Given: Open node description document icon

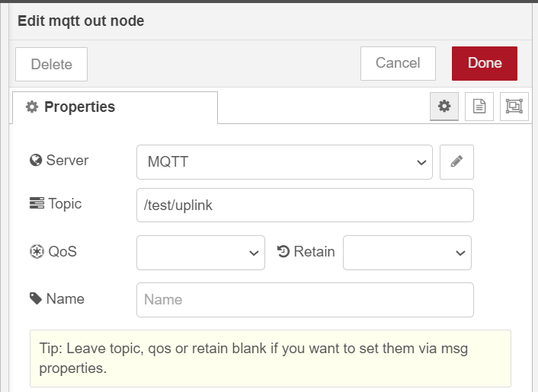Looking at the screenshot, I should (x=479, y=107).
